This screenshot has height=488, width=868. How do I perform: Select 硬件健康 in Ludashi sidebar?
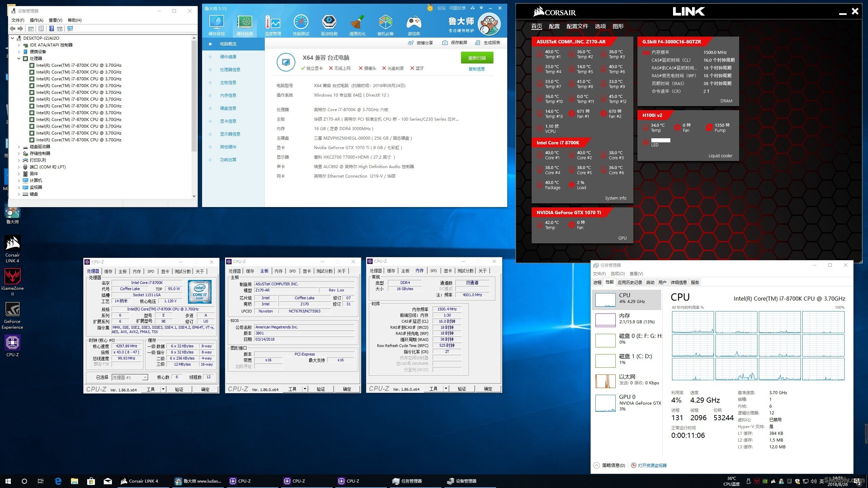pyautogui.click(x=228, y=57)
